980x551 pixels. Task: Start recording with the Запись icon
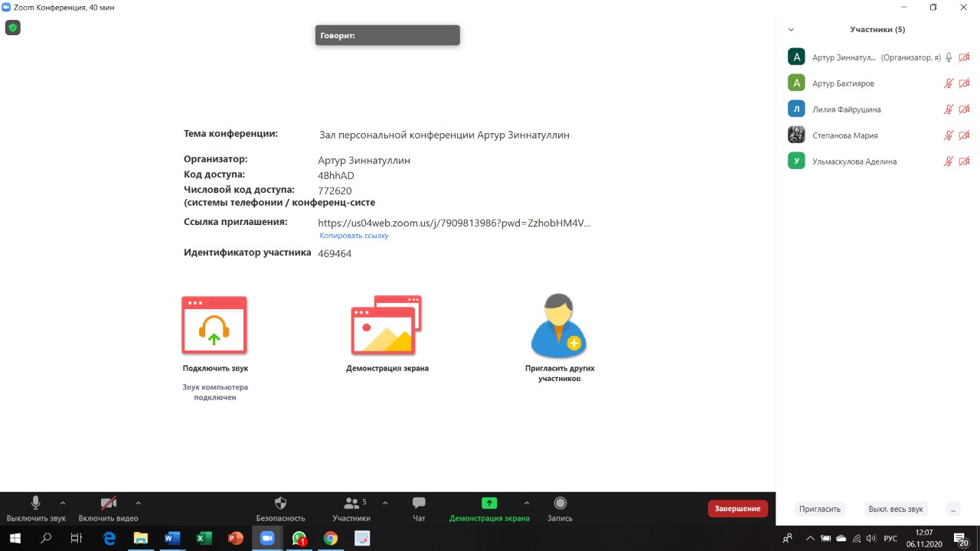click(x=560, y=503)
